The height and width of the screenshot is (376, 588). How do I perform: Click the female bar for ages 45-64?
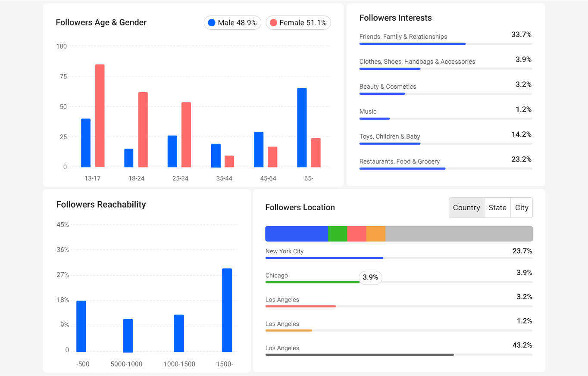tap(272, 157)
